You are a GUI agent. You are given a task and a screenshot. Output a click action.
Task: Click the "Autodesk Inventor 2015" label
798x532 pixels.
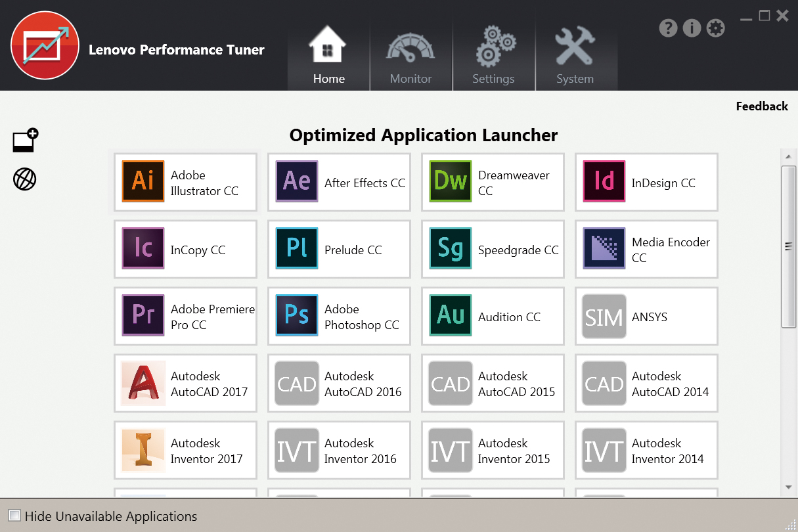514,451
